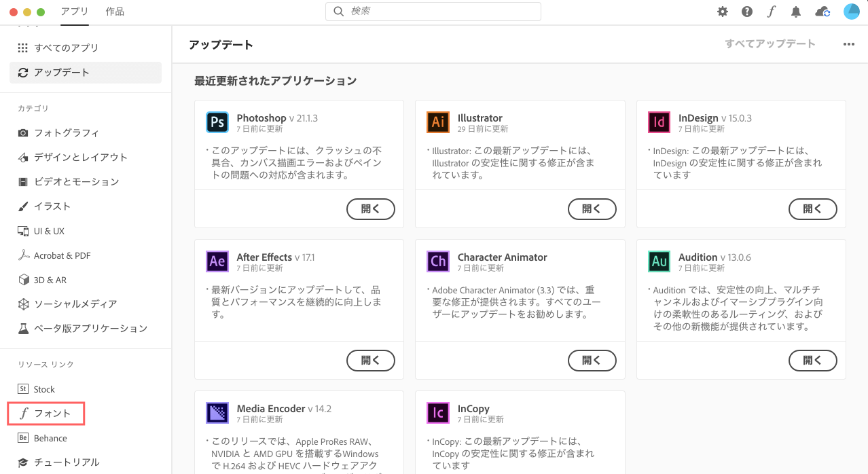Click the Photoshop v 21.1.3 title
The width and height of the screenshot is (868, 474).
277,118
